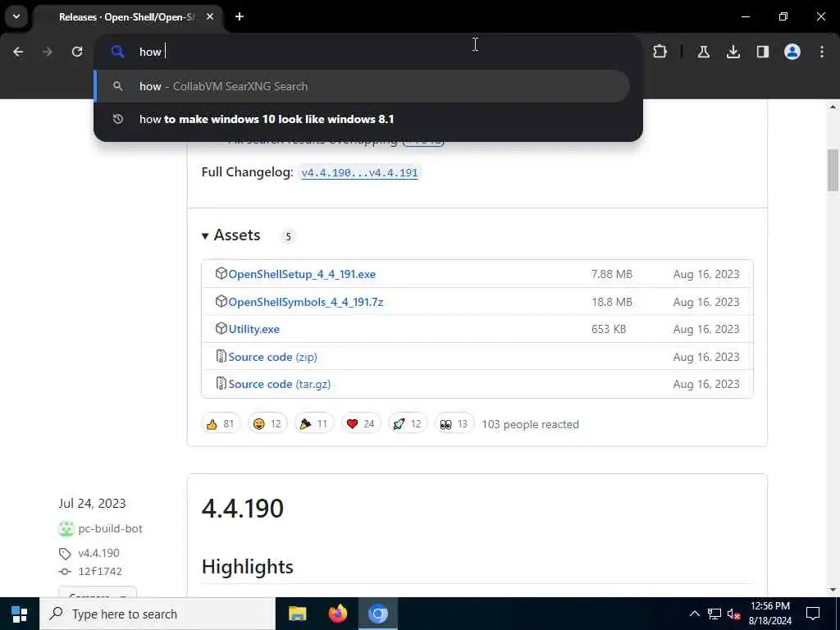Toggle the rocket reaction with 12

407,424
